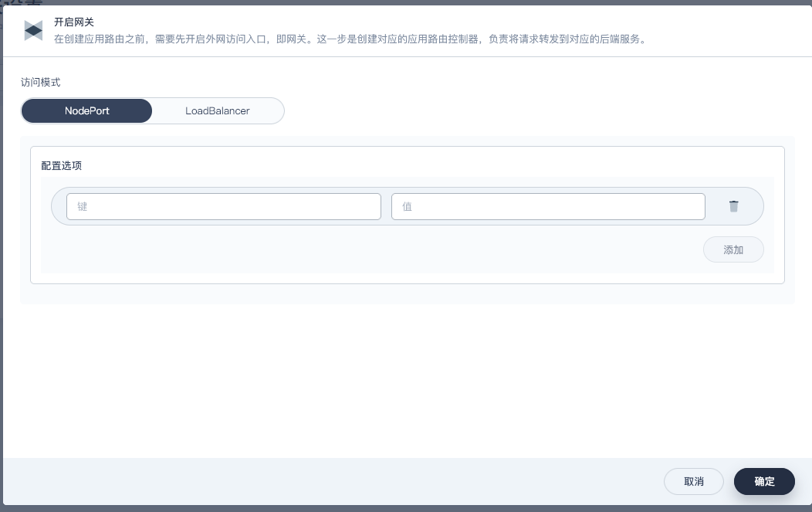Click gap between 键 and 值 inputs
The width and height of the screenshot is (812, 512).
386,206
